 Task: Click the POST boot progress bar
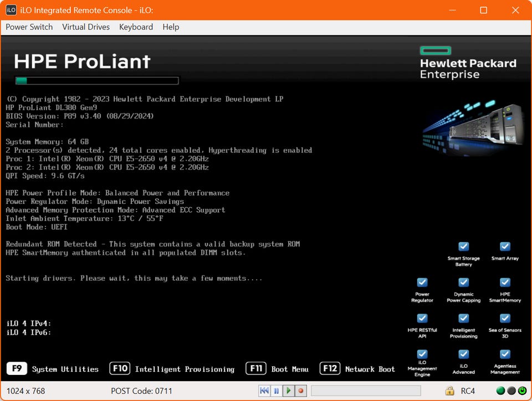97,81
